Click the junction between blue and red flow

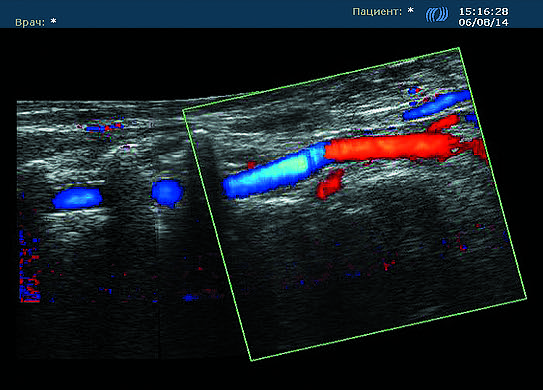[x=324, y=152]
